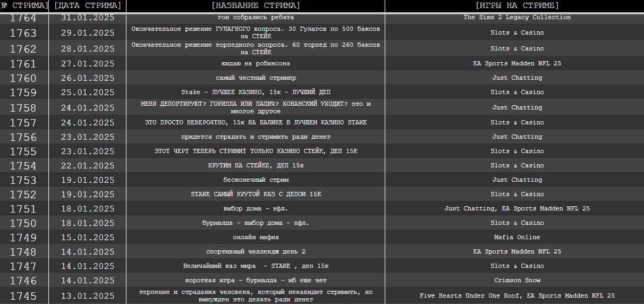Viewport: 644px width, 304px height.
Task: Click 'Five Hearts Under One Roof' game cell
Action: click(517, 296)
